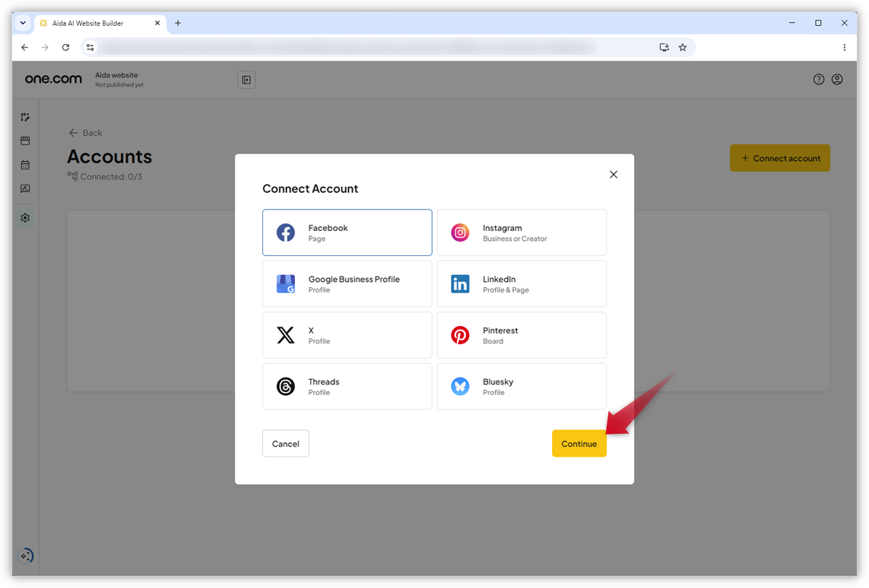The width and height of the screenshot is (869, 588).
Task: Select the Aida AI Website Builder tab
Action: (100, 24)
